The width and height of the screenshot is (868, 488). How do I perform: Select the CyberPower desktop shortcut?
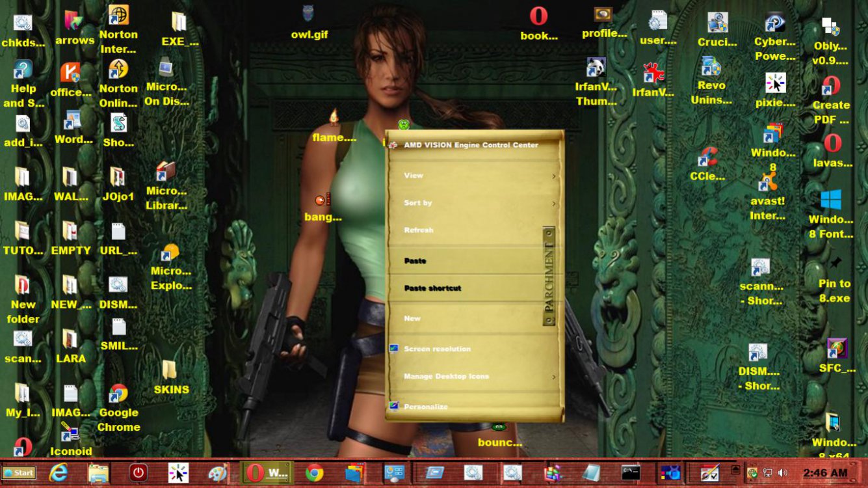coord(775,36)
